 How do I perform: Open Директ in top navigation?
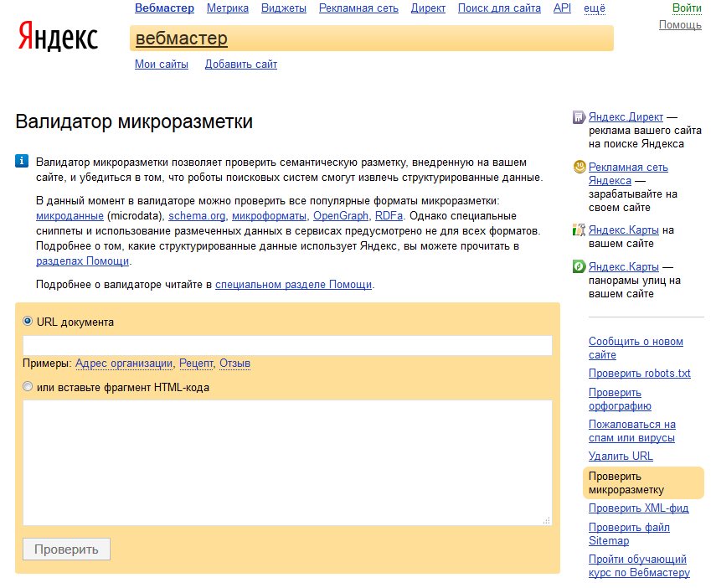(428, 8)
